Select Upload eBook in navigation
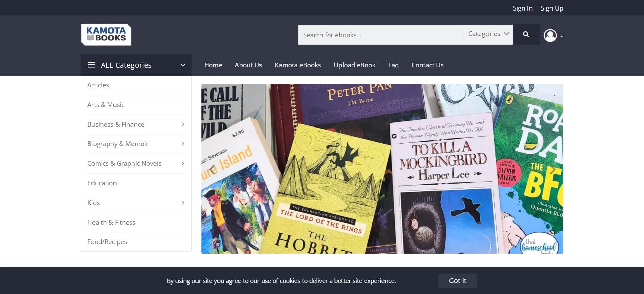This screenshot has height=294, width=644. [x=354, y=65]
